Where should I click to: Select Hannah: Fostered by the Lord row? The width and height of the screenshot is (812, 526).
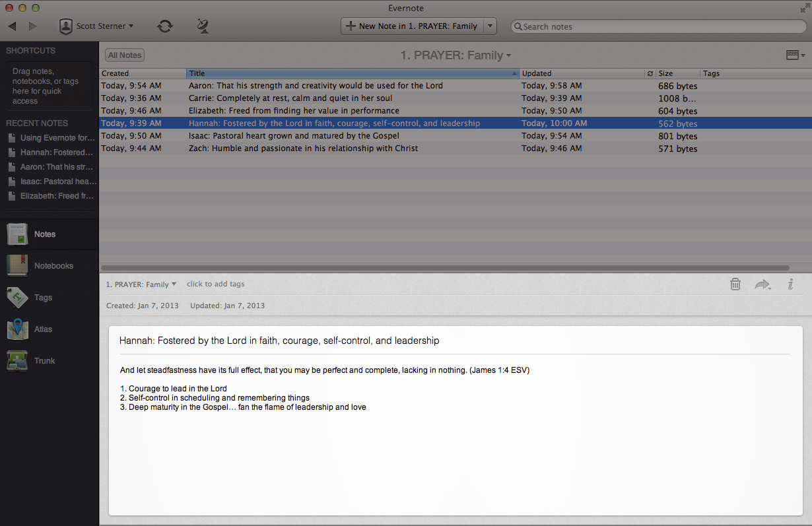click(x=456, y=123)
